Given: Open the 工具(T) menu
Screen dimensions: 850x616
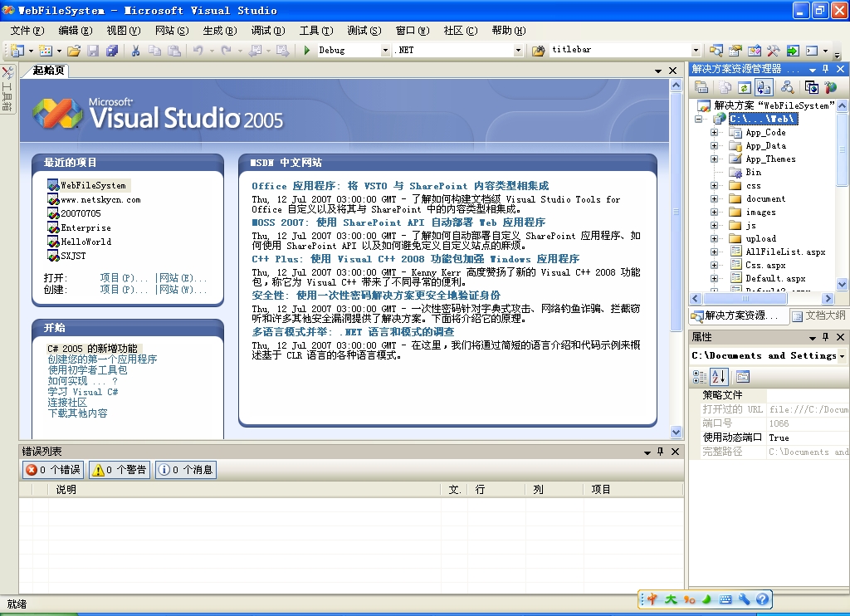Looking at the screenshot, I should [316, 31].
